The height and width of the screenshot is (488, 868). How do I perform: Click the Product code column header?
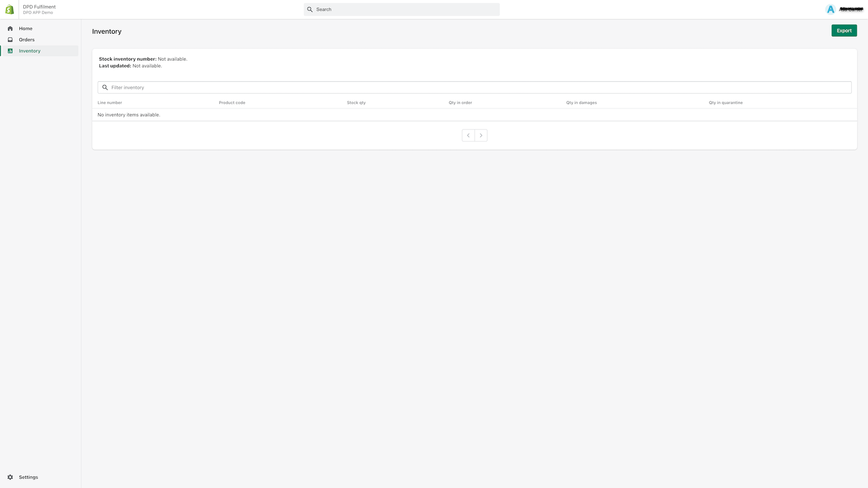tap(232, 102)
